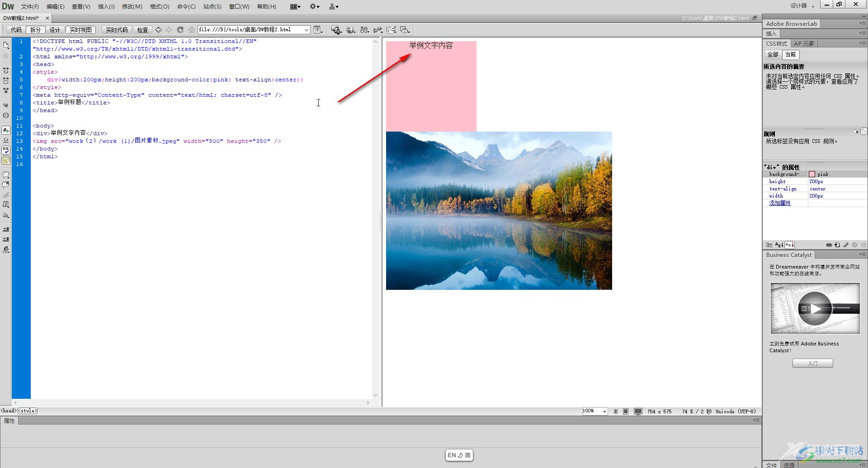Click the balance braces icon
The image size is (868, 468).
pyautogui.click(x=6, y=115)
